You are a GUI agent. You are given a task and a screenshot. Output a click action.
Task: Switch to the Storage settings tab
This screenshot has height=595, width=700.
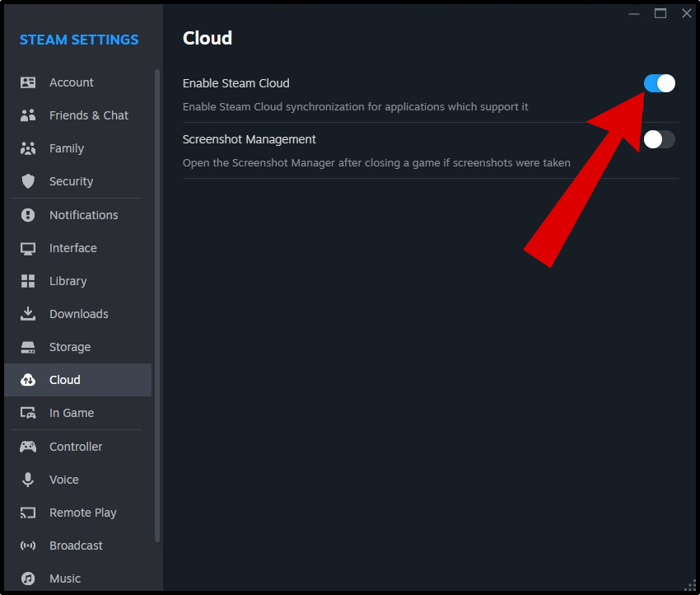click(x=69, y=347)
